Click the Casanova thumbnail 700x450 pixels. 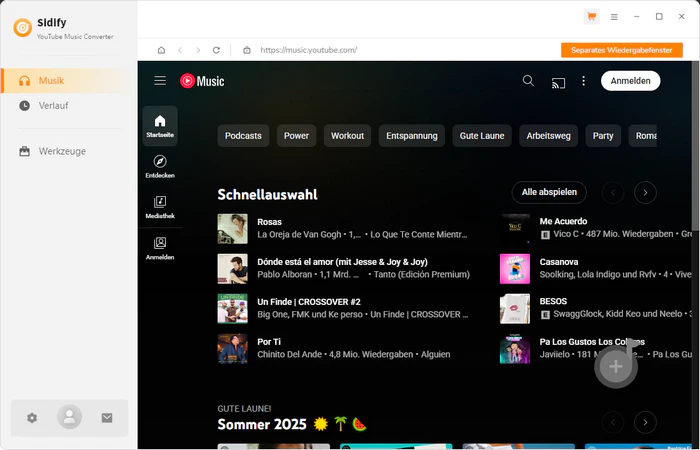(x=515, y=269)
